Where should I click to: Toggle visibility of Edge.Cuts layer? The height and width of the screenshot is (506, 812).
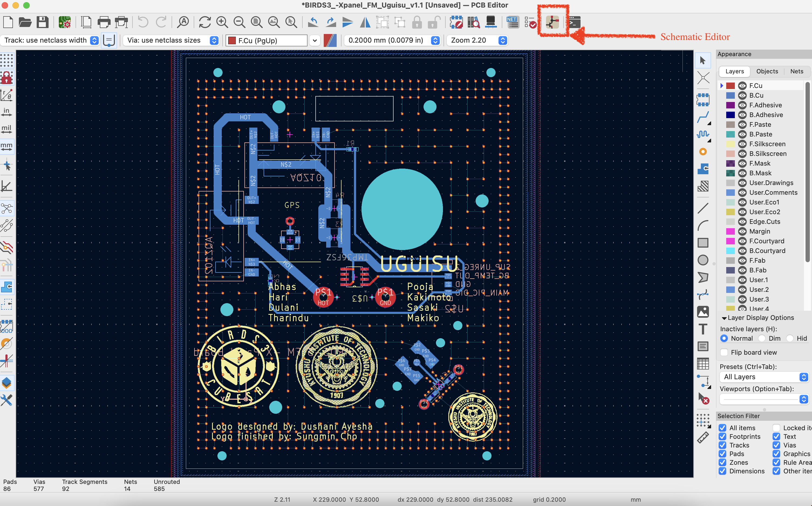point(742,221)
